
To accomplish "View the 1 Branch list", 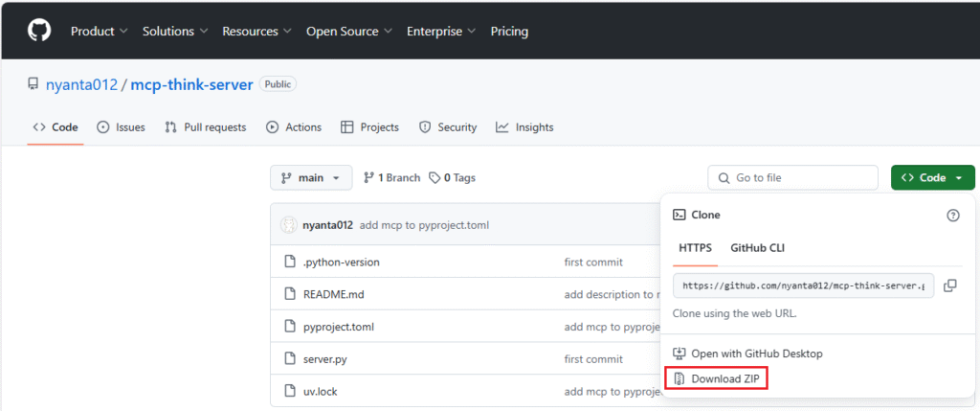I will point(391,177).
